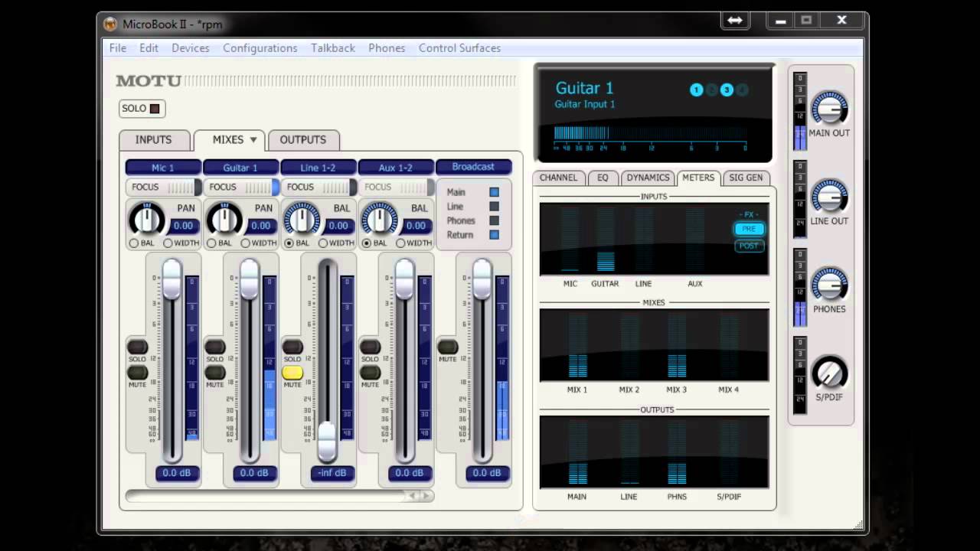Click the PHONES volume knob
The width and height of the screenshot is (980, 551).
pyautogui.click(x=829, y=284)
